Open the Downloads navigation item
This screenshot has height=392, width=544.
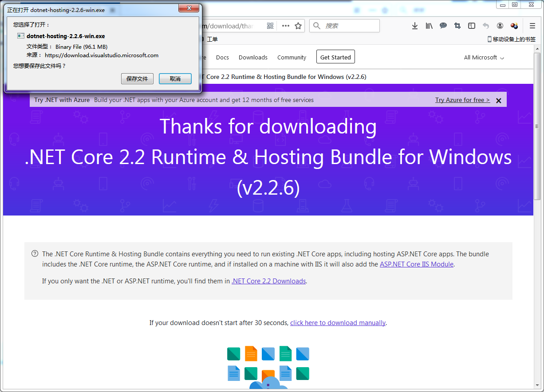253,58
